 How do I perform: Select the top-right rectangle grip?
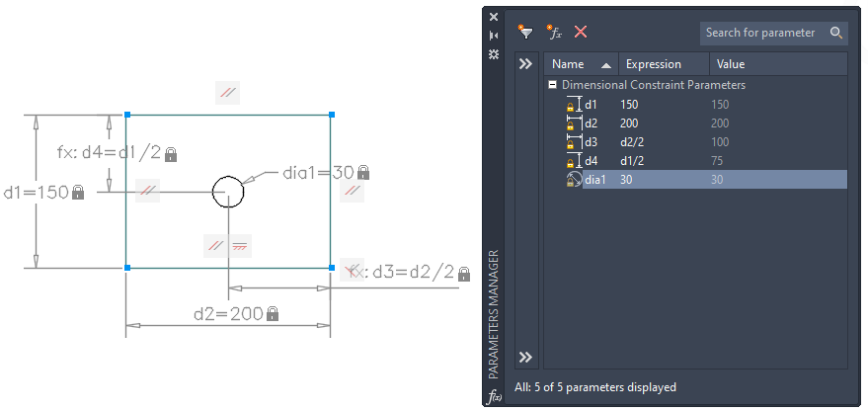click(x=332, y=115)
